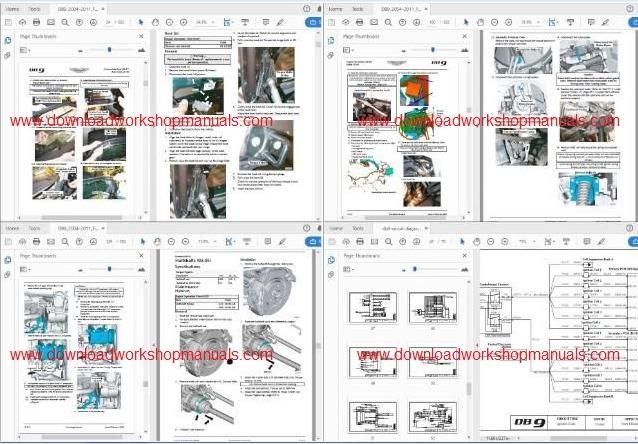The width and height of the screenshot is (638, 444).
Task: Click the blue Share button in top-left window
Action: [x=313, y=22]
